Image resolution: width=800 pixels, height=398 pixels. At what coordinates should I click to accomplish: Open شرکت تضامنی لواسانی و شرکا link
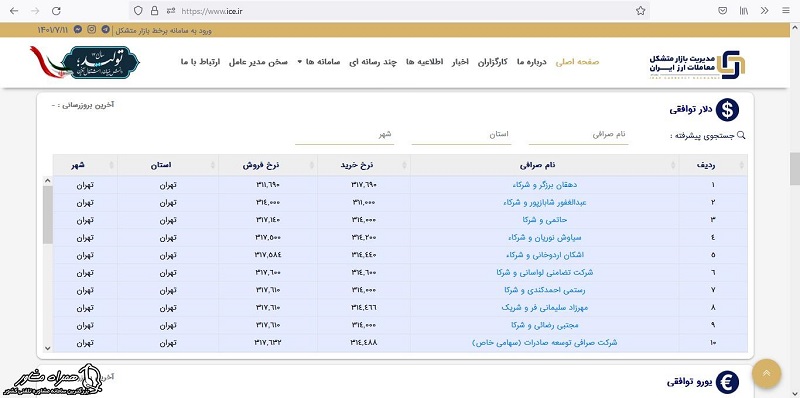tap(544, 272)
